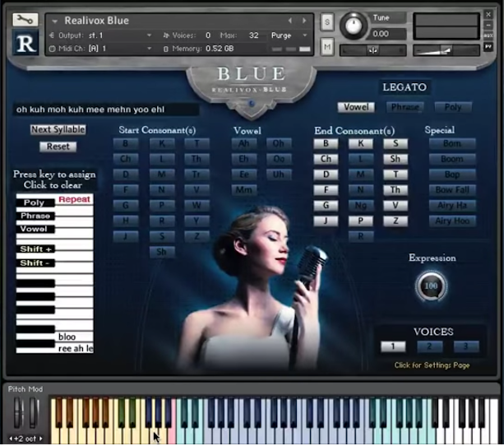Enable Vowel legato mode
Image resolution: width=504 pixels, height=446 pixels.
click(356, 107)
